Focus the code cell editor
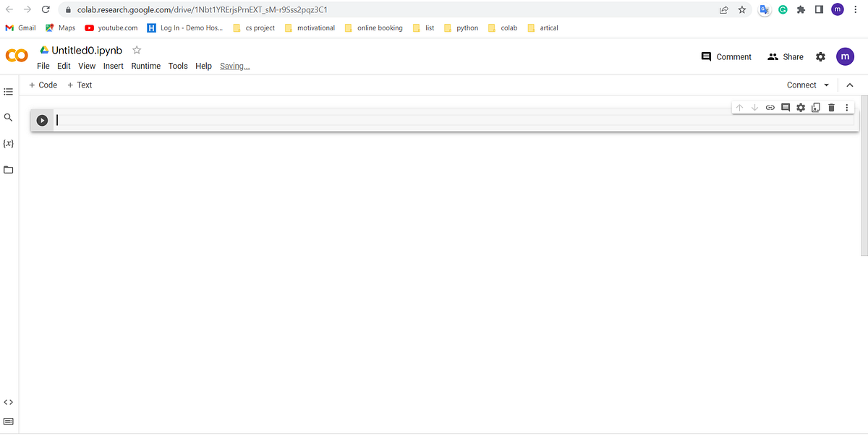Screen dimensions: 868x436 454,120
